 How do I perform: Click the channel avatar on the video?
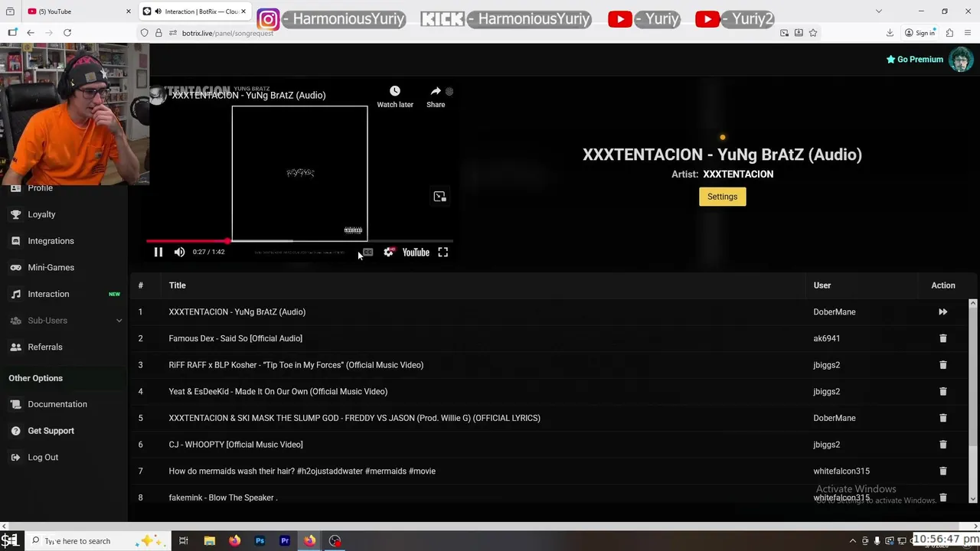(158, 95)
